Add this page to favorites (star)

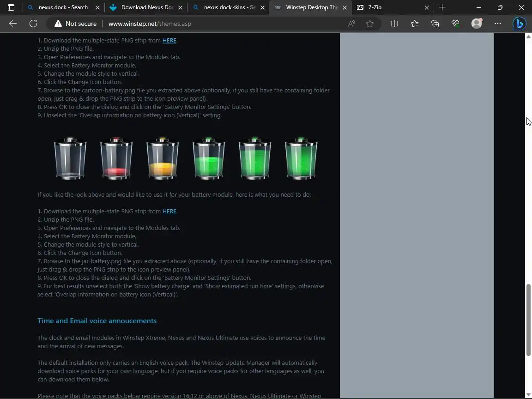(x=370, y=24)
